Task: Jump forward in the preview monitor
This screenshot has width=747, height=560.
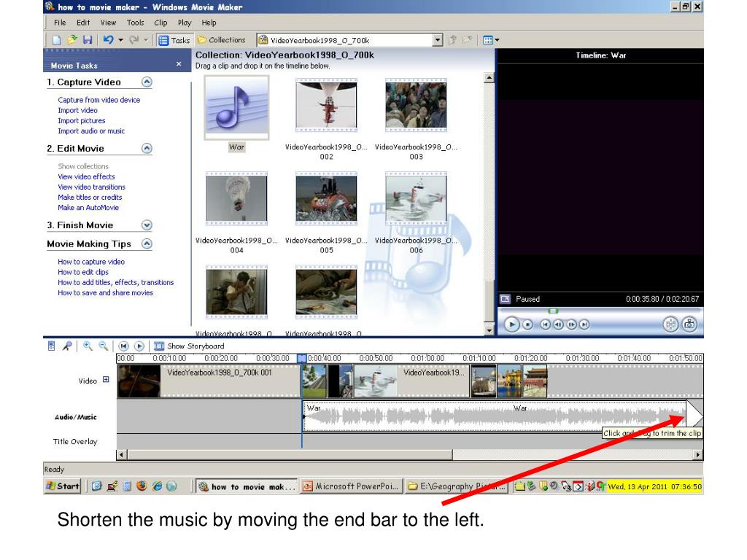Action: pyautogui.click(x=584, y=324)
